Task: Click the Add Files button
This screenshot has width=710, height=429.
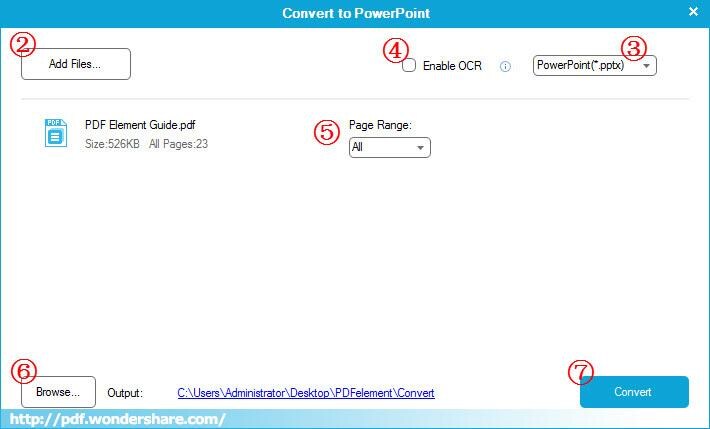Action: [x=76, y=64]
